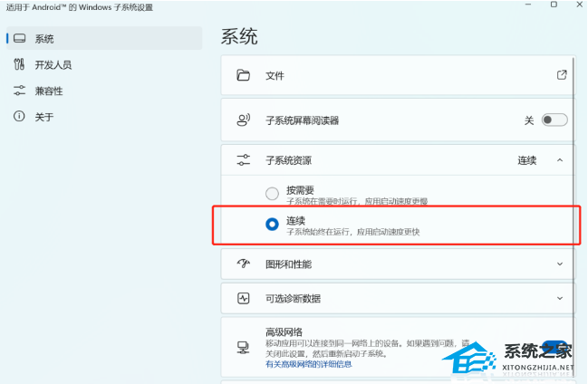Click the 兼容性 sliders icon in sidebar

click(19, 91)
